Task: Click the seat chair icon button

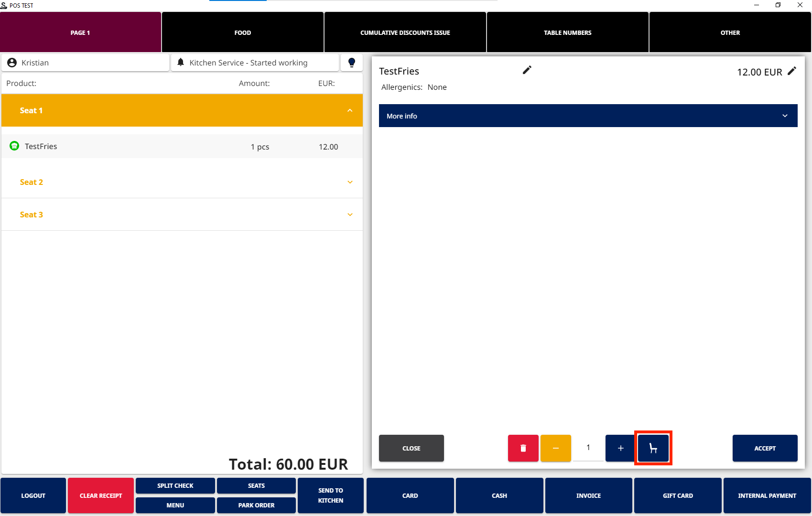Action: tap(653, 448)
